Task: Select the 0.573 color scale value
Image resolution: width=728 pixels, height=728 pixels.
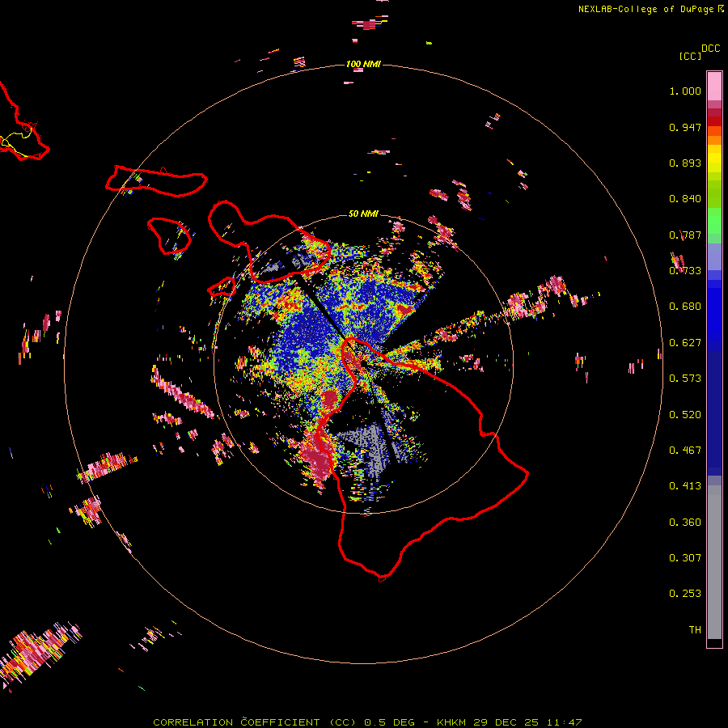Action: (x=685, y=379)
